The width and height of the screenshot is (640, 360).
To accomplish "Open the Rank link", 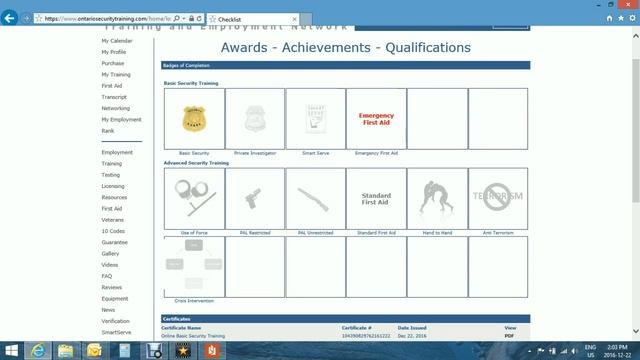I will [x=108, y=131].
